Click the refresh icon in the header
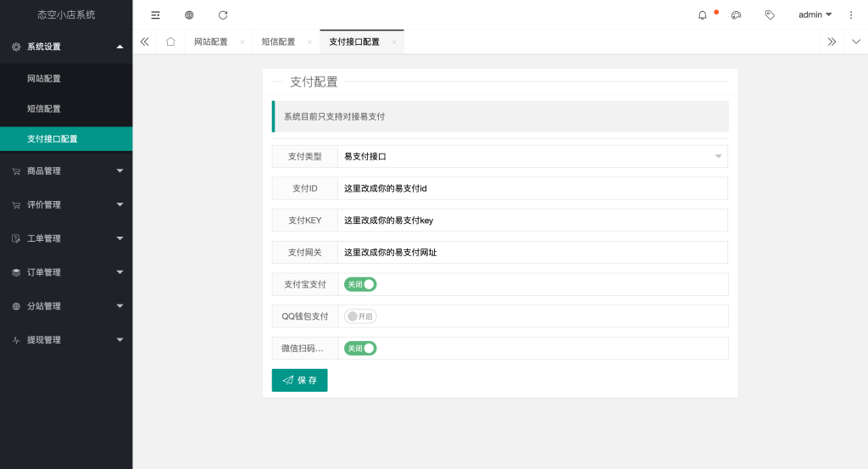 tap(223, 15)
